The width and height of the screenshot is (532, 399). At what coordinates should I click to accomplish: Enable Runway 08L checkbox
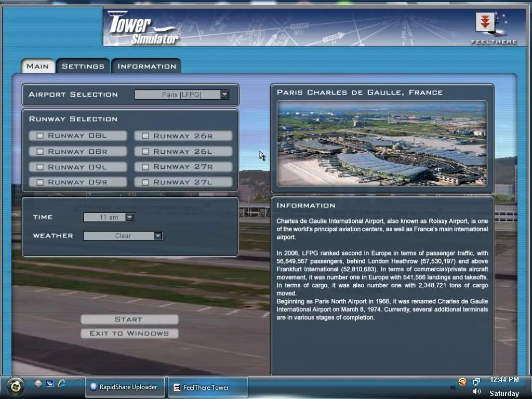click(40, 136)
